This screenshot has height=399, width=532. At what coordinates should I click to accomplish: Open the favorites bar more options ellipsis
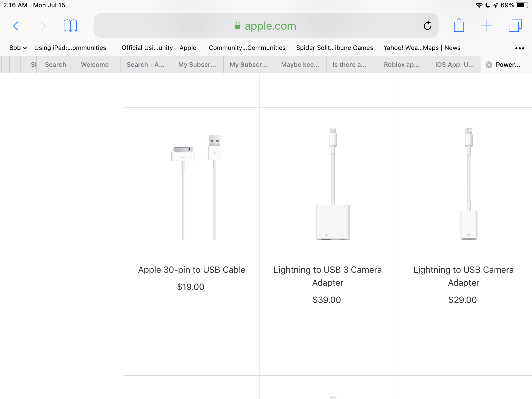(520, 48)
